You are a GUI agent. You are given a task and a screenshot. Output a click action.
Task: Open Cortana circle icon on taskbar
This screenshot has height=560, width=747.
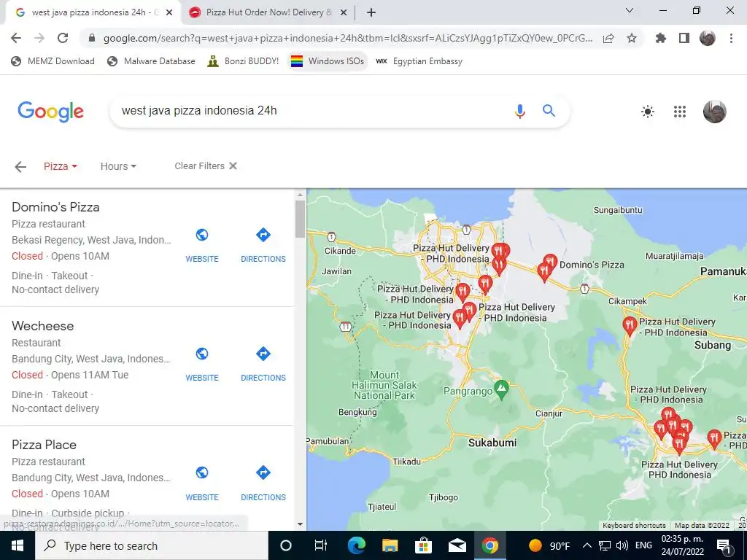pyautogui.click(x=286, y=545)
